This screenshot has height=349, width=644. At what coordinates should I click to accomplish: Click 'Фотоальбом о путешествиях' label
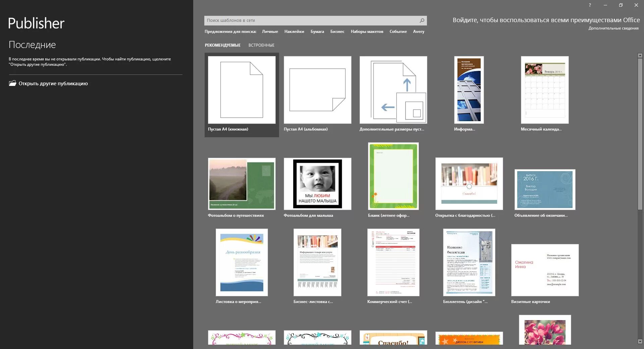coord(236,215)
